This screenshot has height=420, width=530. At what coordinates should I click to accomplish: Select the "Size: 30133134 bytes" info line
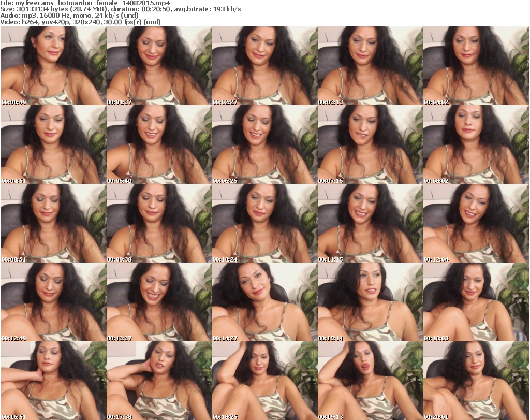[120, 9]
